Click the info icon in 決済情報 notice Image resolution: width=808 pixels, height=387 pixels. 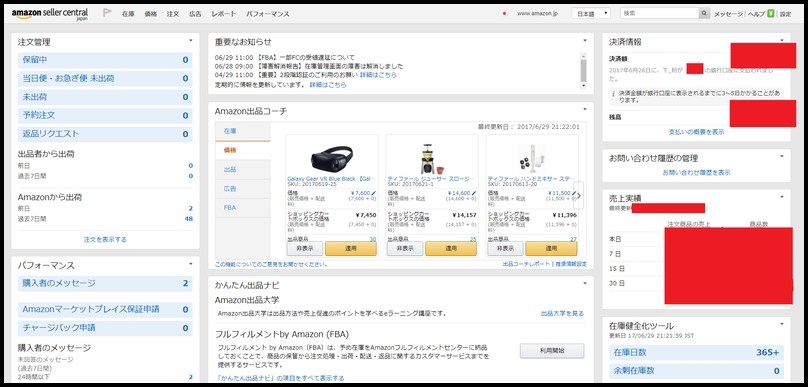coord(612,94)
